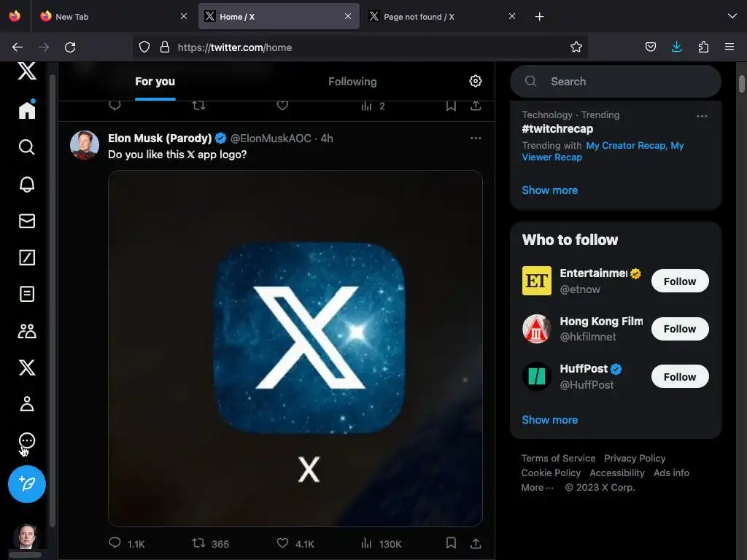Viewport: 747px width, 560px height.
Task: Click the blue compose post button
Action: coord(27,484)
